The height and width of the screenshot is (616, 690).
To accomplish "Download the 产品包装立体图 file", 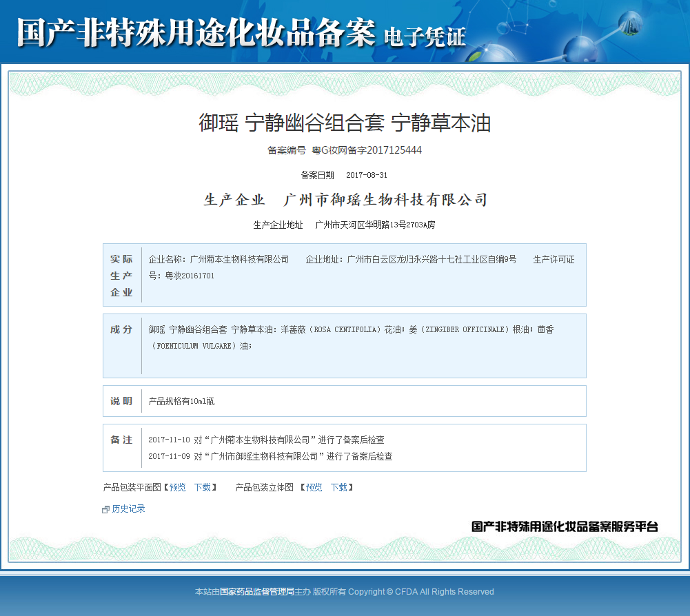I will (x=338, y=487).
